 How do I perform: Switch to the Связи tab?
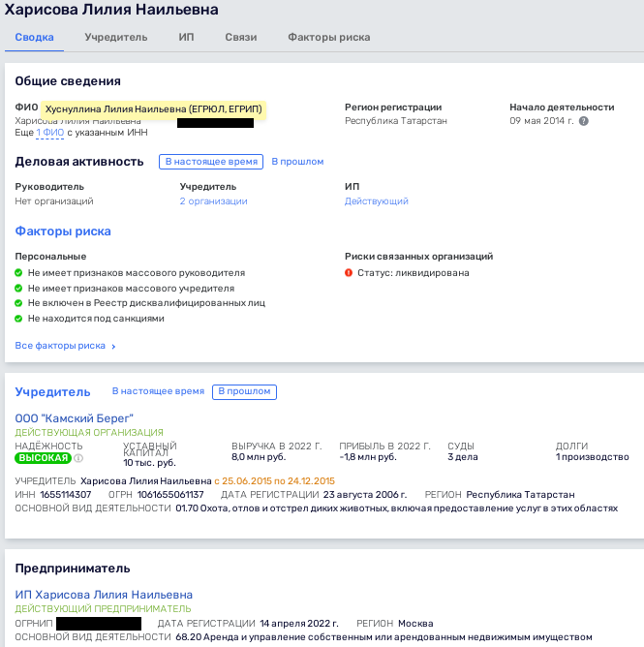(x=241, y=37)
